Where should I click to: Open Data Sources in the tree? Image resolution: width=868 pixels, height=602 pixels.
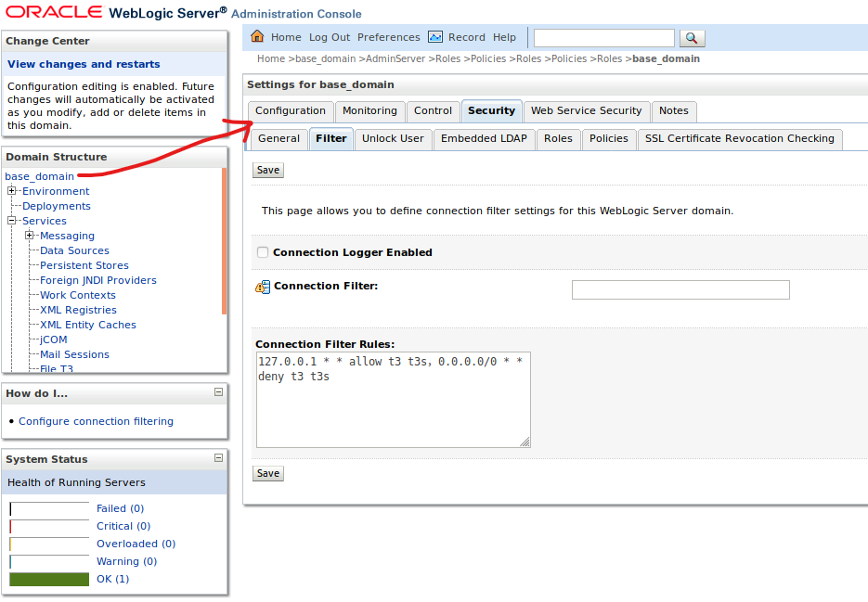click(x=75, y=250)
